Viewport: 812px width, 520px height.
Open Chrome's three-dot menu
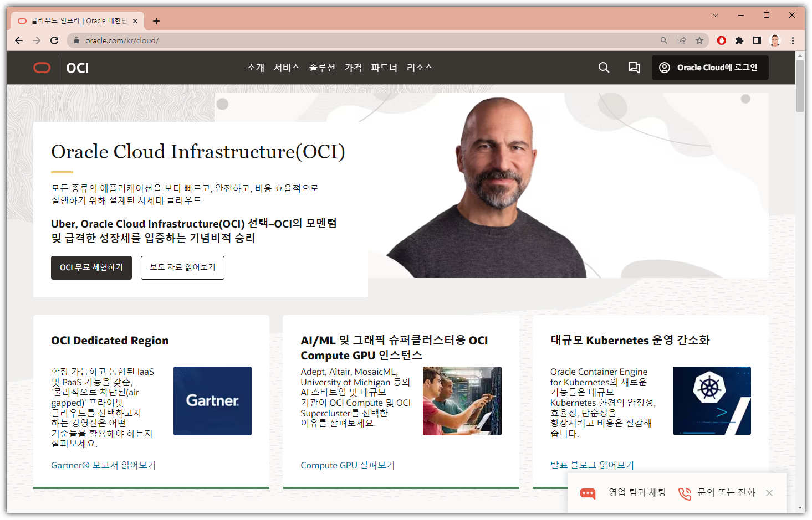793,40
